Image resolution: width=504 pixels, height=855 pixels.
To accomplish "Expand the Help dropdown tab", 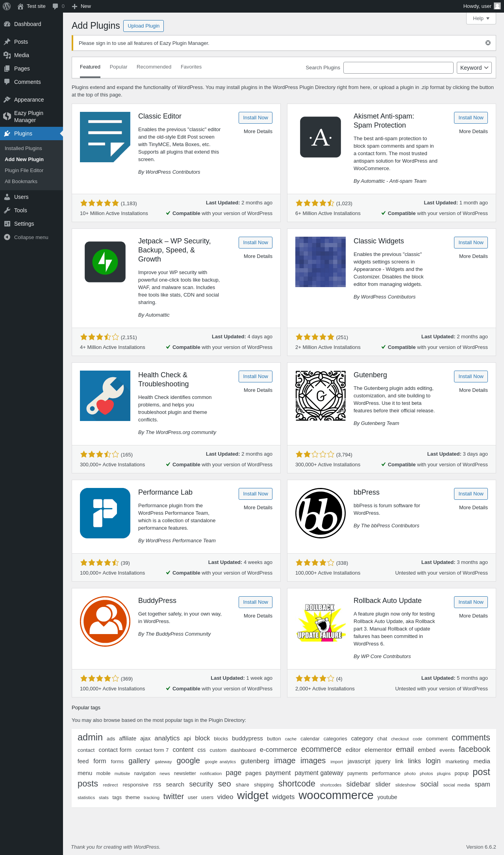I will tap(481, 19).
